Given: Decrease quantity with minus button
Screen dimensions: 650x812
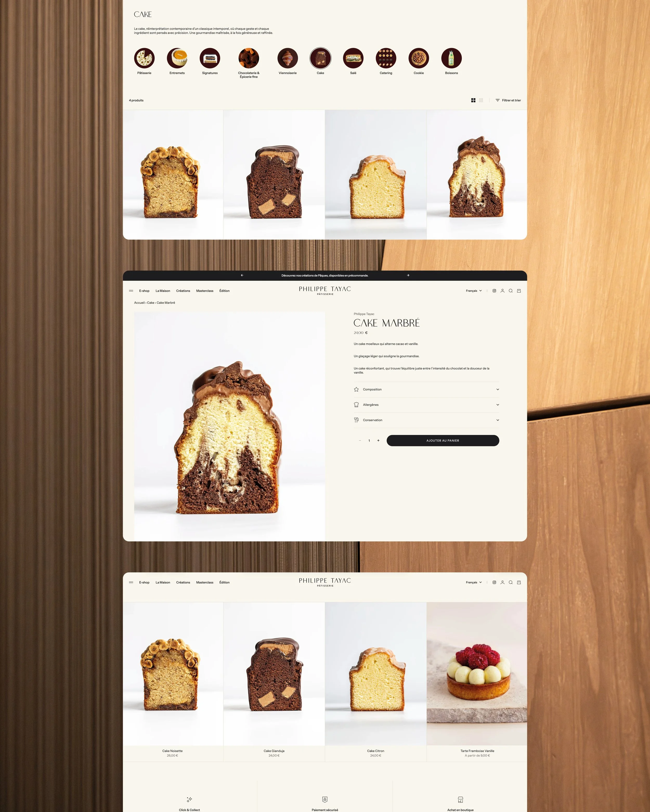Looking at the screenshot, I should 360,441.
